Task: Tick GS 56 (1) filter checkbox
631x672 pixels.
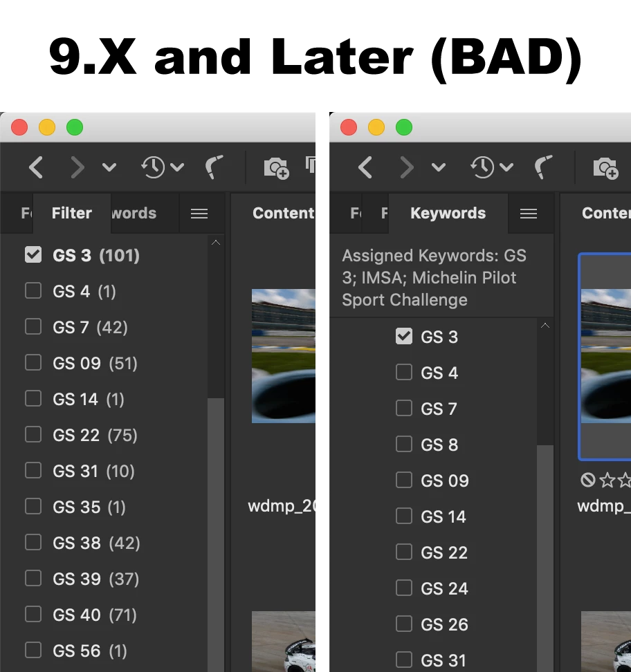Action: [33, 650]
